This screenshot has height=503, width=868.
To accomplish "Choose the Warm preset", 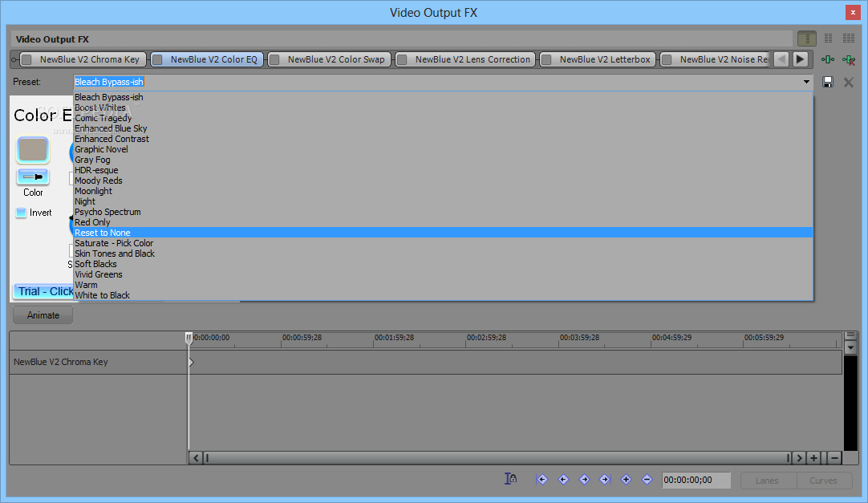I will (444, 285).
